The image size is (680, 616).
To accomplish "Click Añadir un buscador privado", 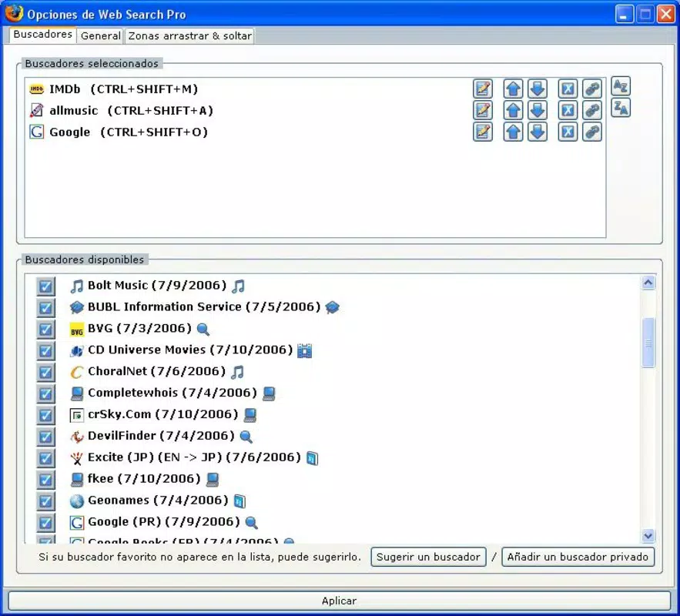I will click(x=578, y=557).
